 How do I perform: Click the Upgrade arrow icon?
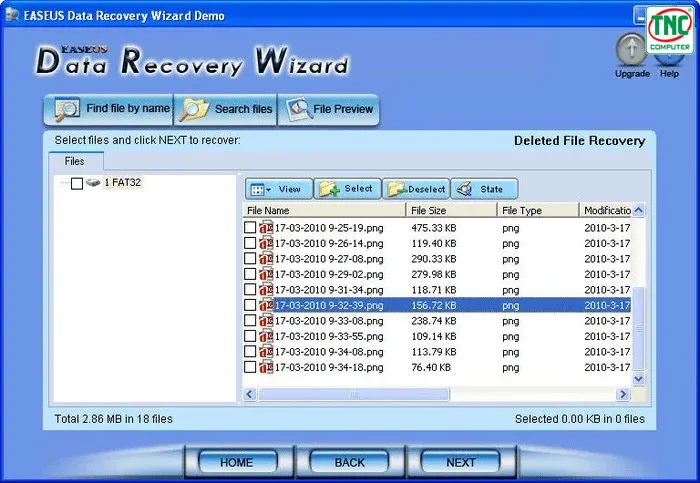pyautogui.click(x=631, y=50)
